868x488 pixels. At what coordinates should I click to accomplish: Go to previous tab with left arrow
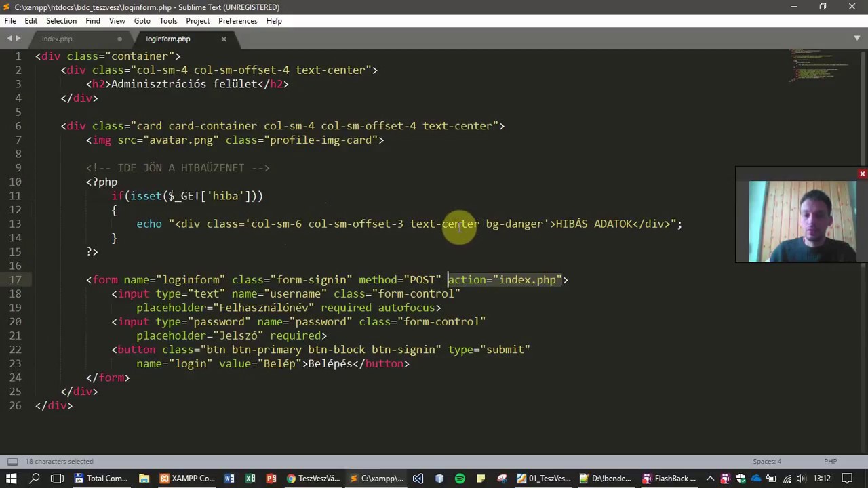point(9,39)
